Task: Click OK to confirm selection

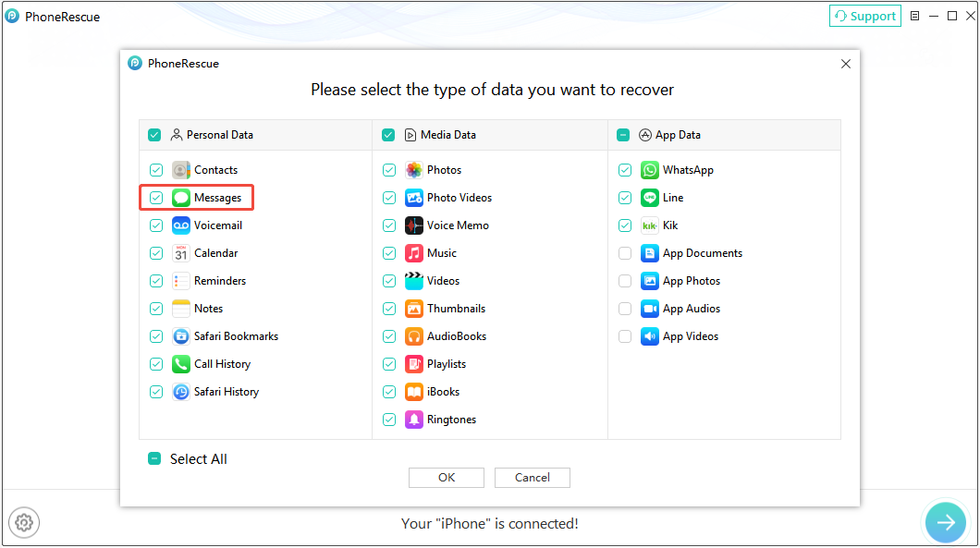Action: [447, 478]
